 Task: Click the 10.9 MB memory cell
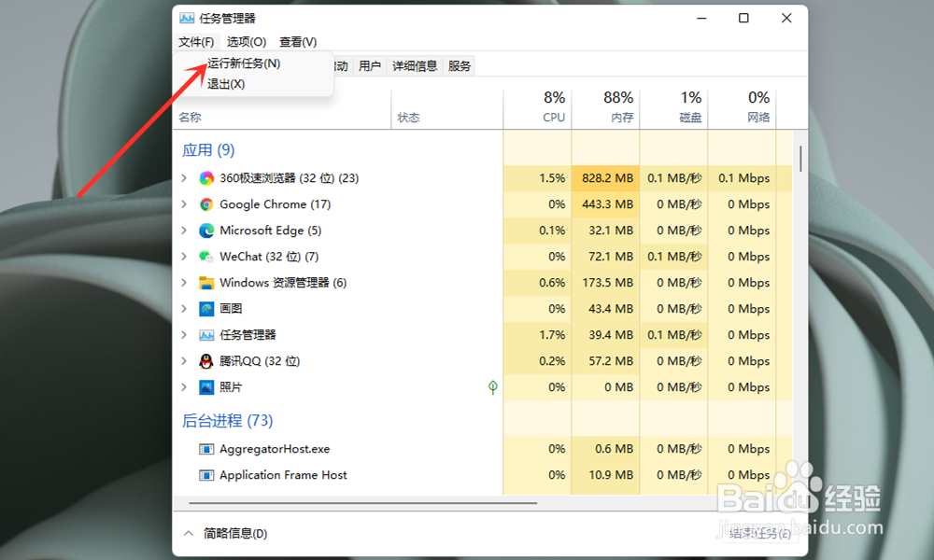click(x=606, y=475)
